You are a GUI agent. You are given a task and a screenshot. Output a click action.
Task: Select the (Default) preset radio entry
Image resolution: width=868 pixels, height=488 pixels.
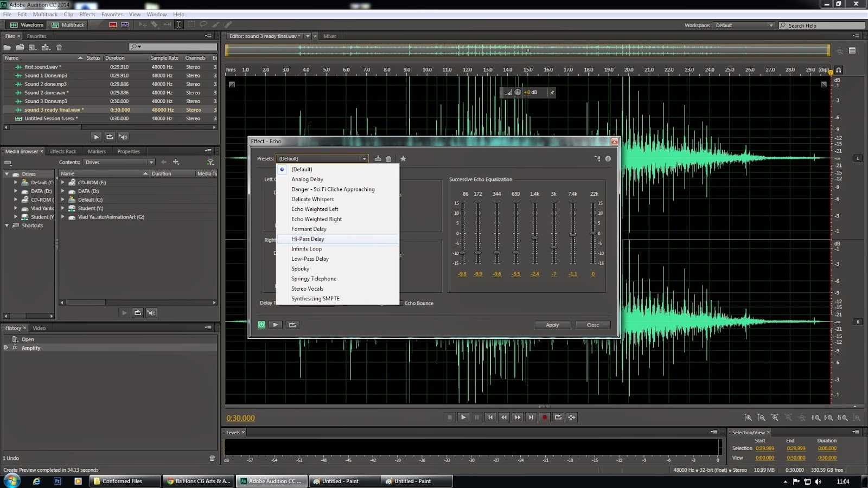(337, 169)
